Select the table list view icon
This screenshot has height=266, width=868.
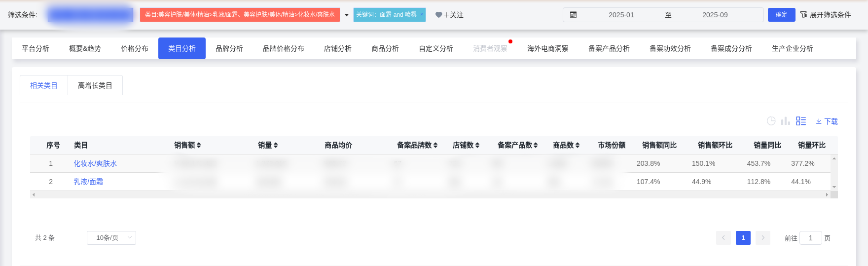(801, 121)
